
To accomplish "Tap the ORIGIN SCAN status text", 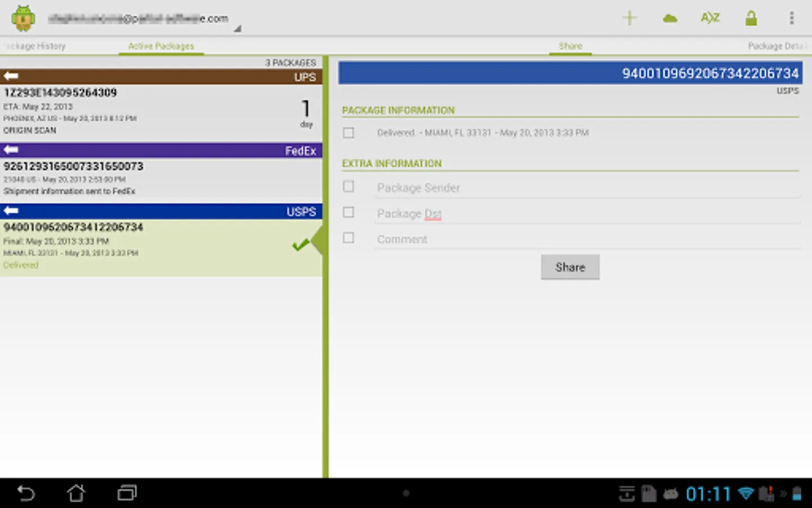I will 30,130.
